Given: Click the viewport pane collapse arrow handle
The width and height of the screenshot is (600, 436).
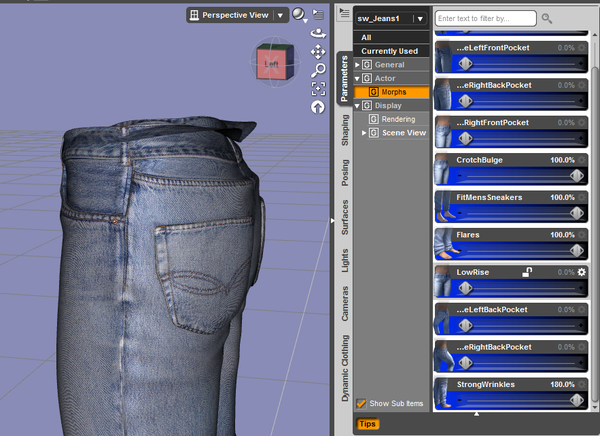Looking at the screenshot, I should tap(332, 220).
